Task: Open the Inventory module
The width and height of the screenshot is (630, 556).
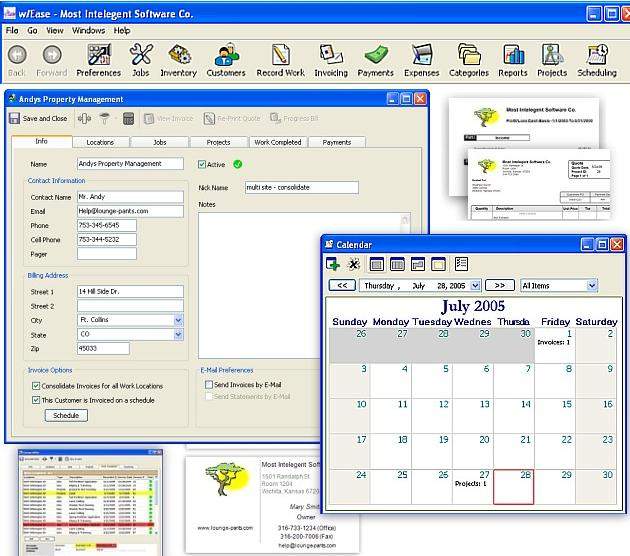Action: [178, 60]
